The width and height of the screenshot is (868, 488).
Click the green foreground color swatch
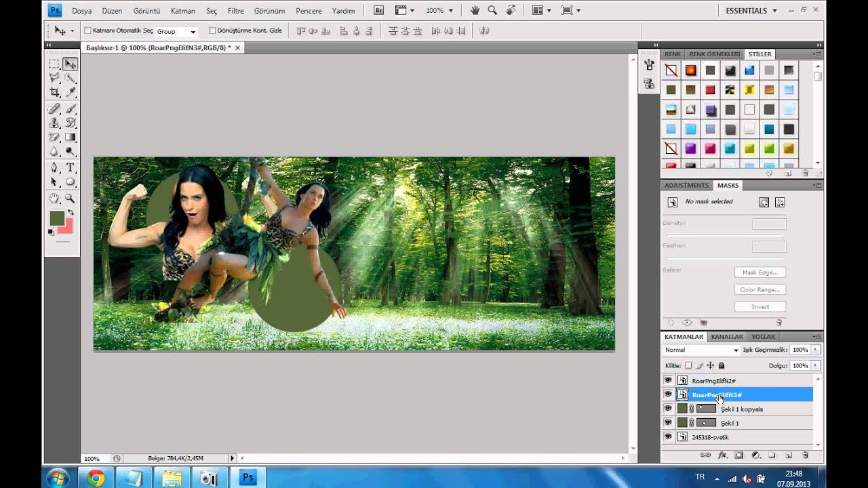click(56, 218)
